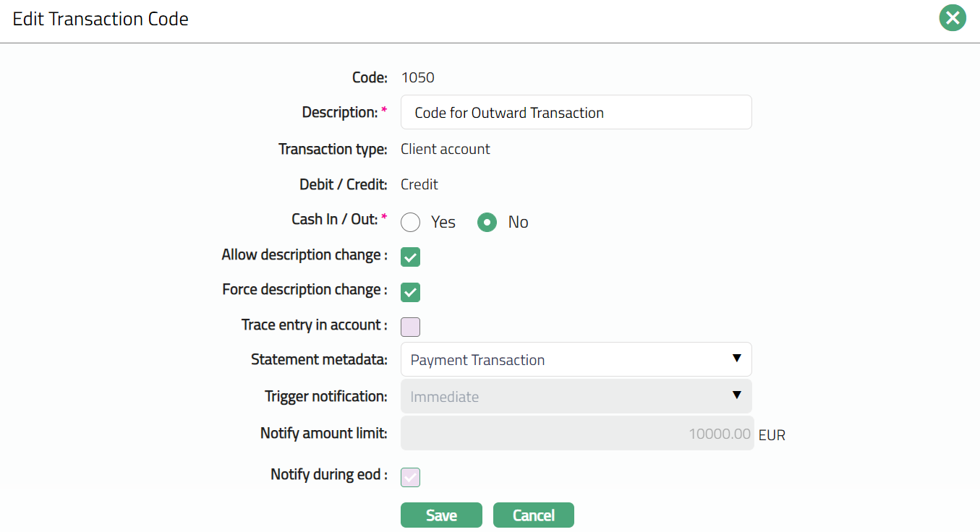The width and height of the screenshot is (980, 532).
Task: Click the Credit value text
Action: [419, 184]
